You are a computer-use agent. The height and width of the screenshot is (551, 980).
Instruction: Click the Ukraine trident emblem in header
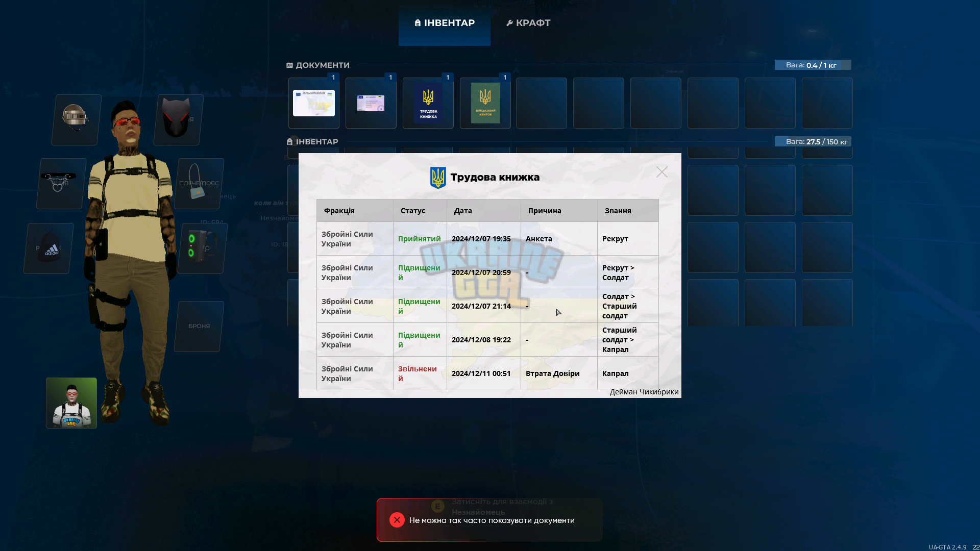tap(438, 178)
